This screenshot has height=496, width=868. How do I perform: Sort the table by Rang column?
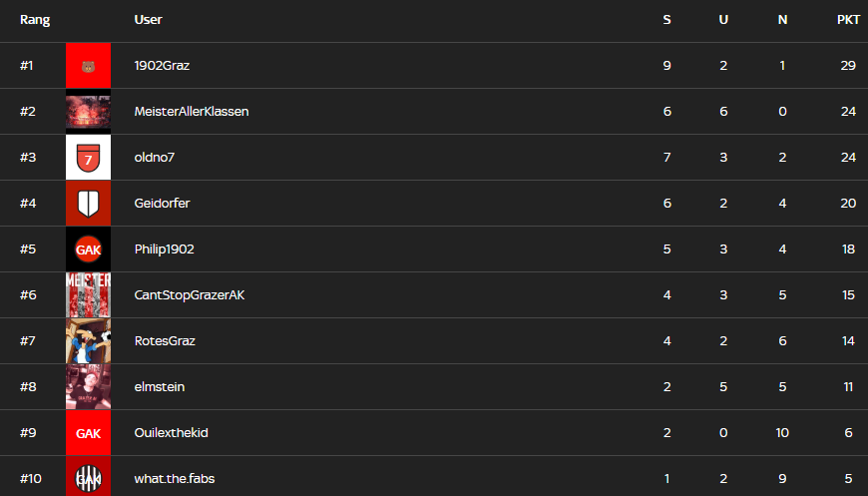pos(35,20)
